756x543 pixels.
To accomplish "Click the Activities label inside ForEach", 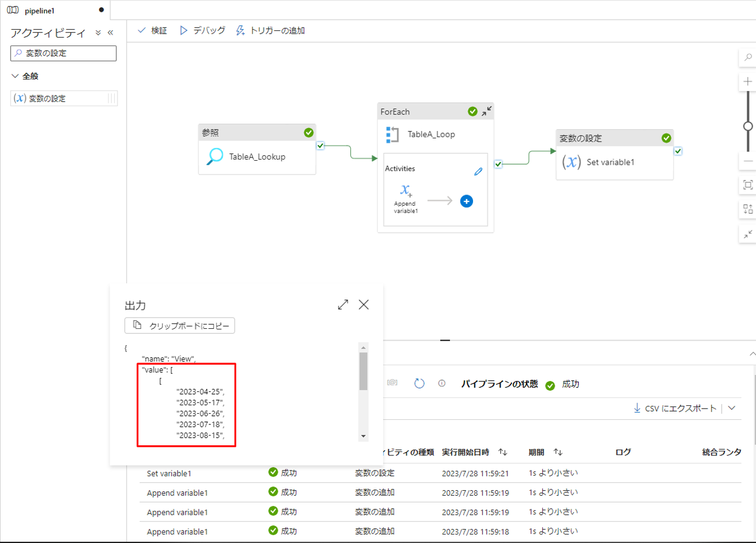I will (400, 169).
